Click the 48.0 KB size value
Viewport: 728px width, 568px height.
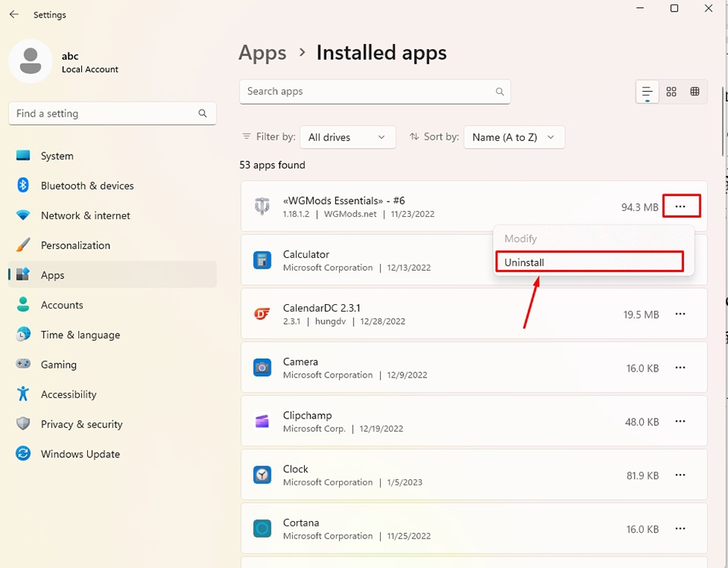click(x=642, y=422)
